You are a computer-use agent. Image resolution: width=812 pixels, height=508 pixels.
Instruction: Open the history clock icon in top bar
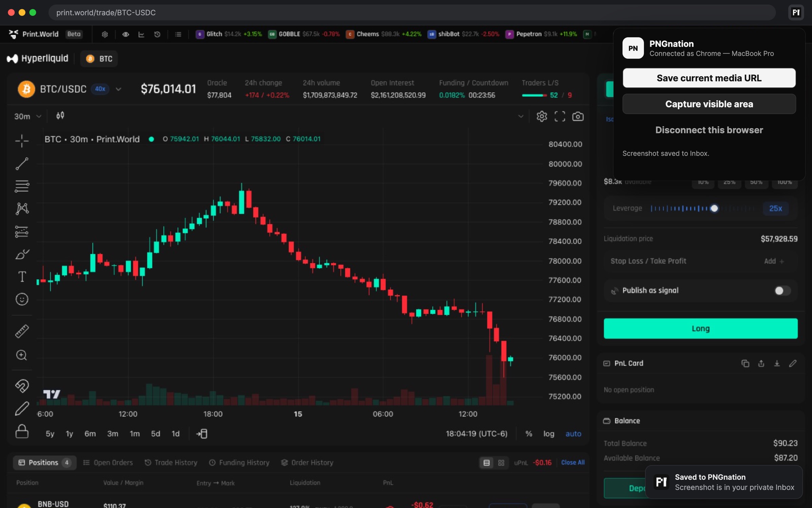click(x=157, y=34)
